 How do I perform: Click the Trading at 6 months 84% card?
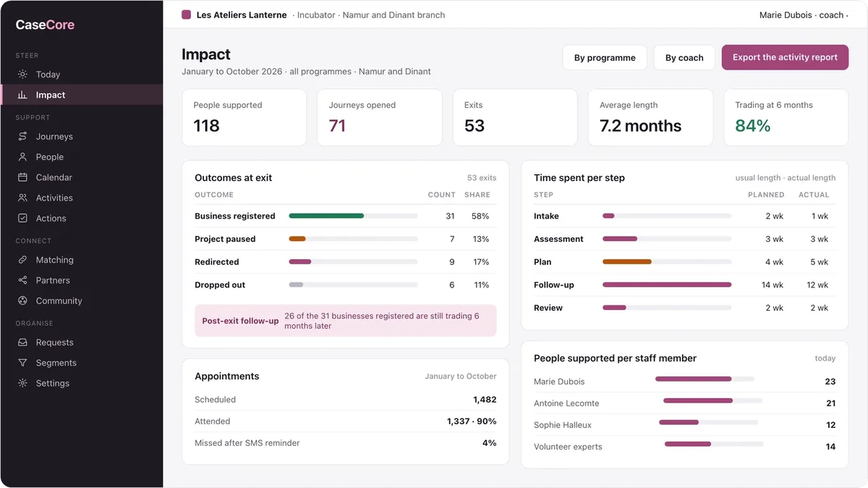click(786, 117)
